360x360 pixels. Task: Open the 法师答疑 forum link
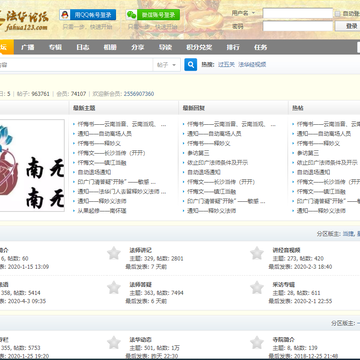140,285
